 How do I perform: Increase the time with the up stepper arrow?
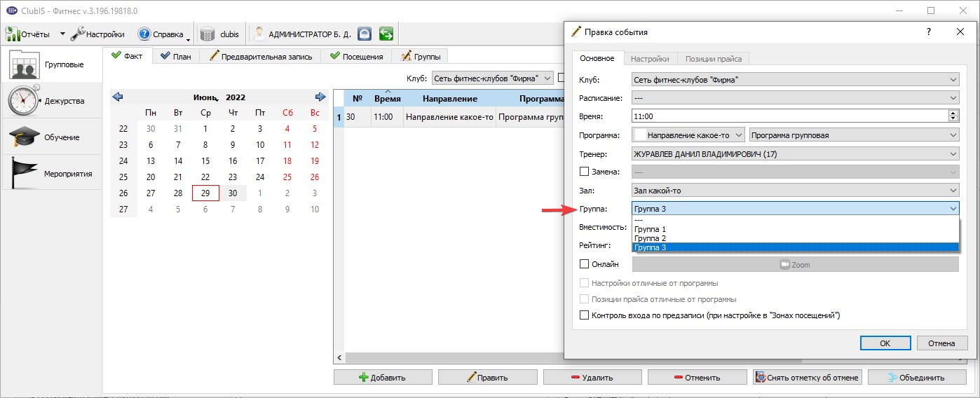953,114
